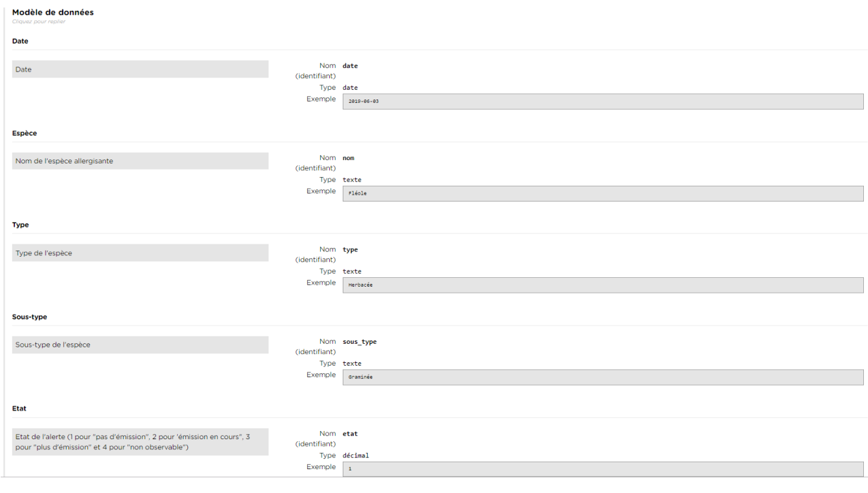Click the identifier name 'sous_type'
Image resolution: width=868 pixels, height=493 pixels.
[x=359, y=342]
